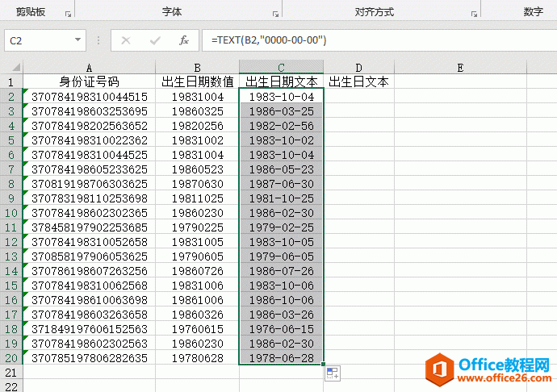Click cell 1987-06-30
This screenshot has width=557, height=392.
(x=281, y=184)
